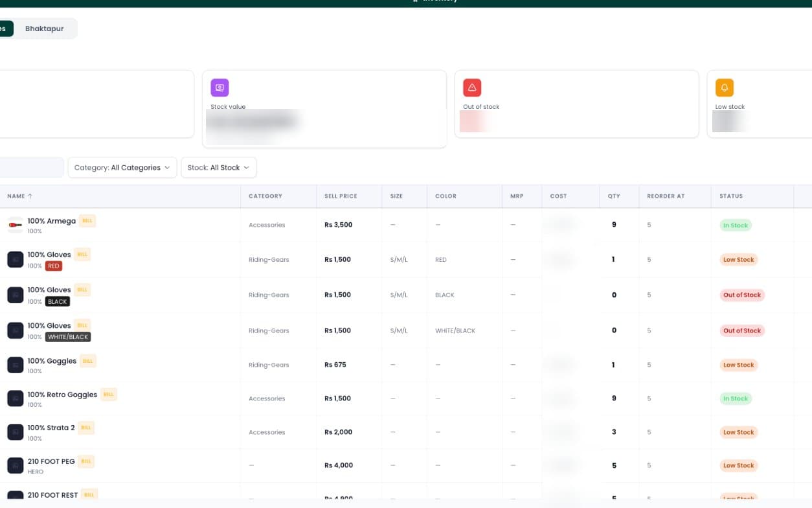Screen dimensions: 812x508
Task: Click the sort arrow next to NAME header
Action: tap(30, 196)
